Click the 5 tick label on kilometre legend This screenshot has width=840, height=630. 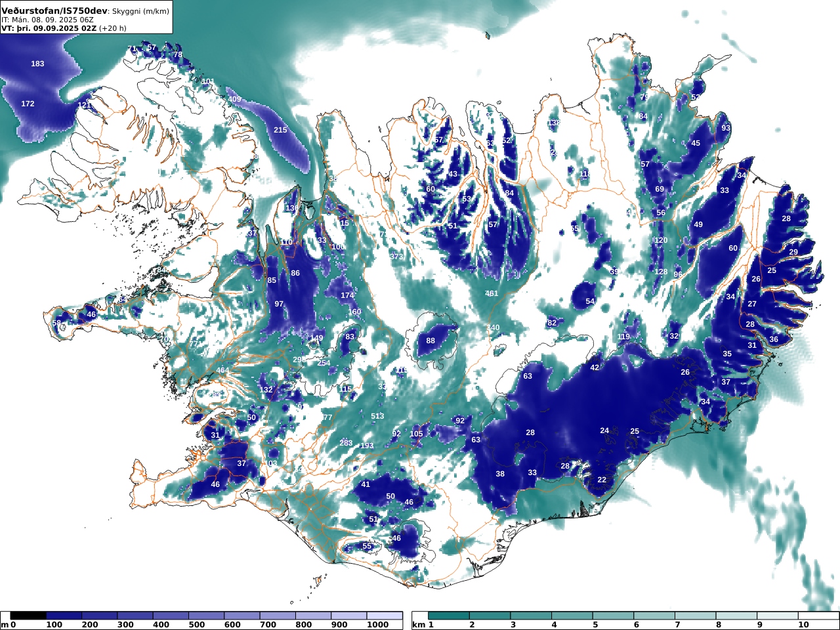pyautogui.click(x=595, y=625)
